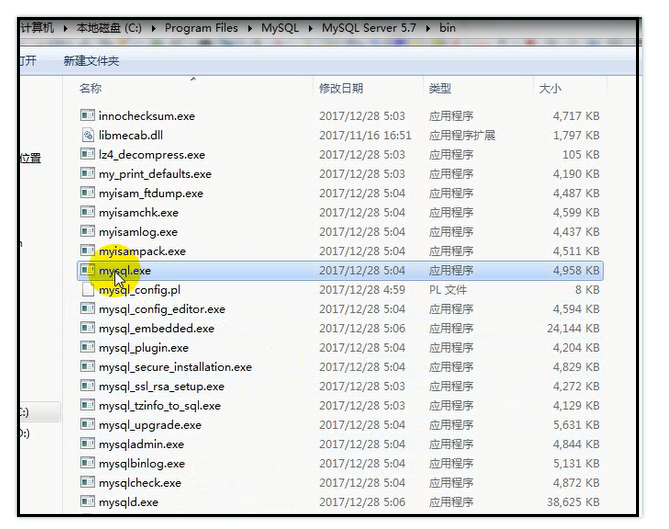
Task: Sort by 类型 column header
Action: pos(440,88)
